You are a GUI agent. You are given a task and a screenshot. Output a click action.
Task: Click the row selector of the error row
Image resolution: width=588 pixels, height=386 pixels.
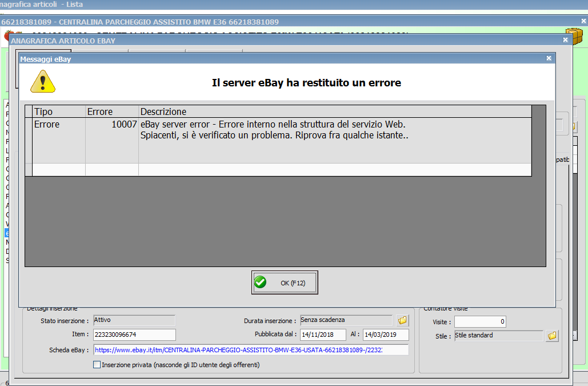(x=29, y=140)
